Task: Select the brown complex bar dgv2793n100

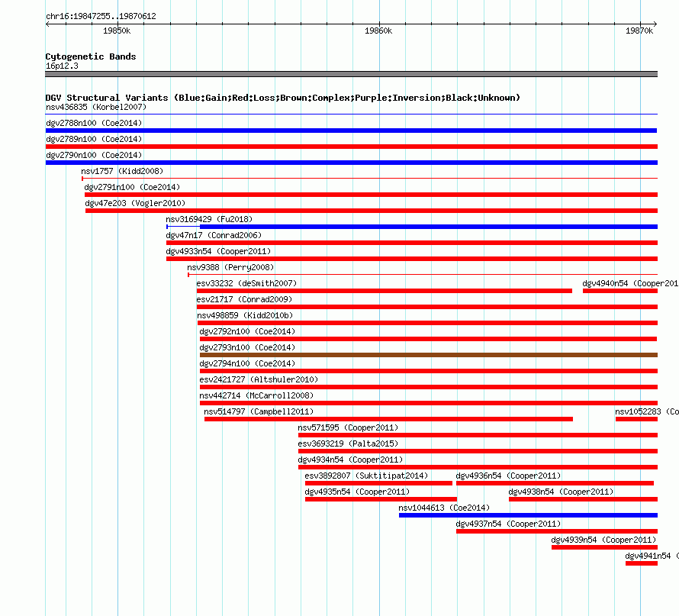Action: 428,355
